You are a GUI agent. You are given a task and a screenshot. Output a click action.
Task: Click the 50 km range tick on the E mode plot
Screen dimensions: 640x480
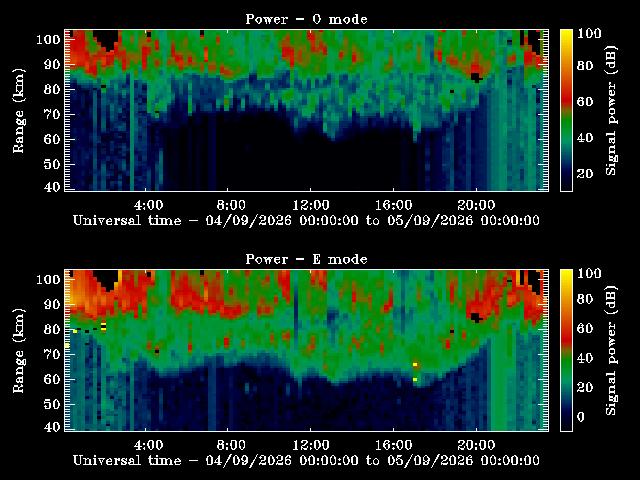[52, 404]
